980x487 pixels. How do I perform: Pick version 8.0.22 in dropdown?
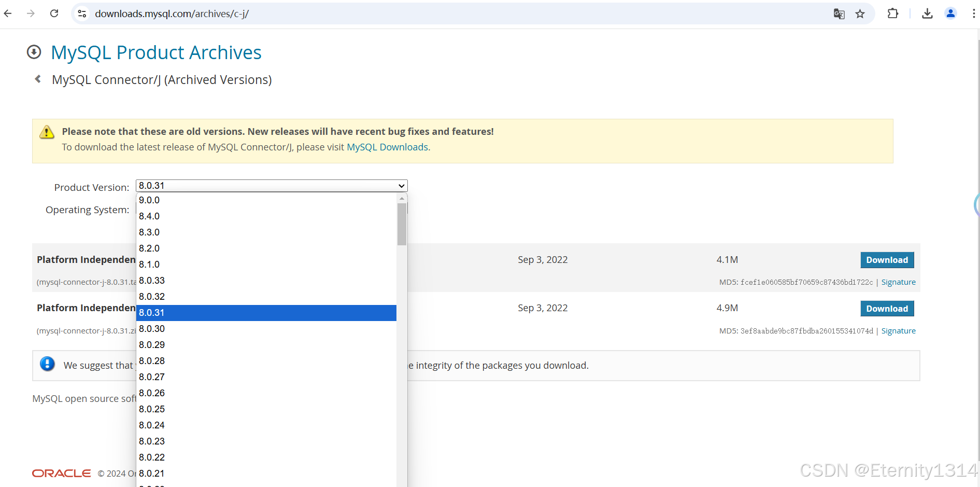coord(266,457)
